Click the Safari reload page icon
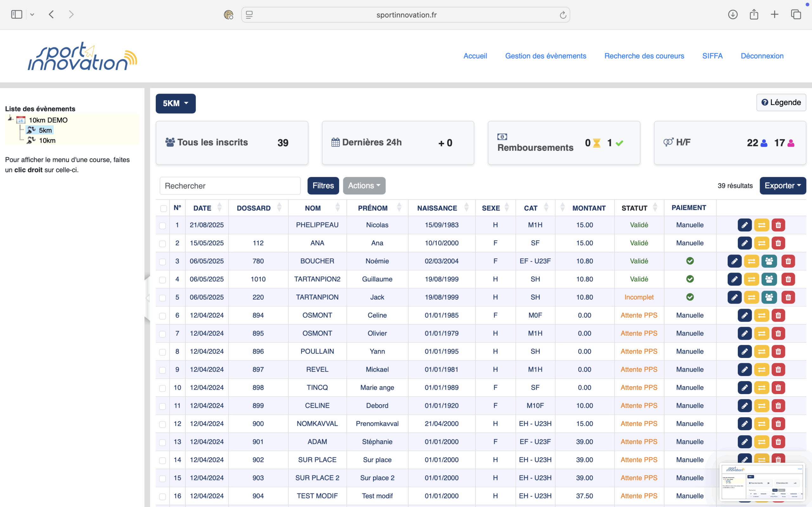Image resolution: width=812 pixels, height=507 pixels. 563,15
